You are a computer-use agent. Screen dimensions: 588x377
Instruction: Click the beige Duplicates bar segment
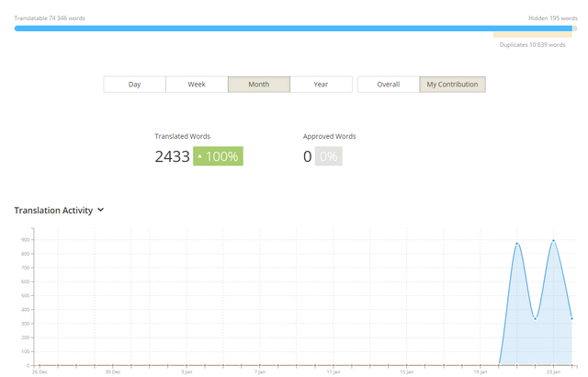pyautogui.click(x=533, y=35)
